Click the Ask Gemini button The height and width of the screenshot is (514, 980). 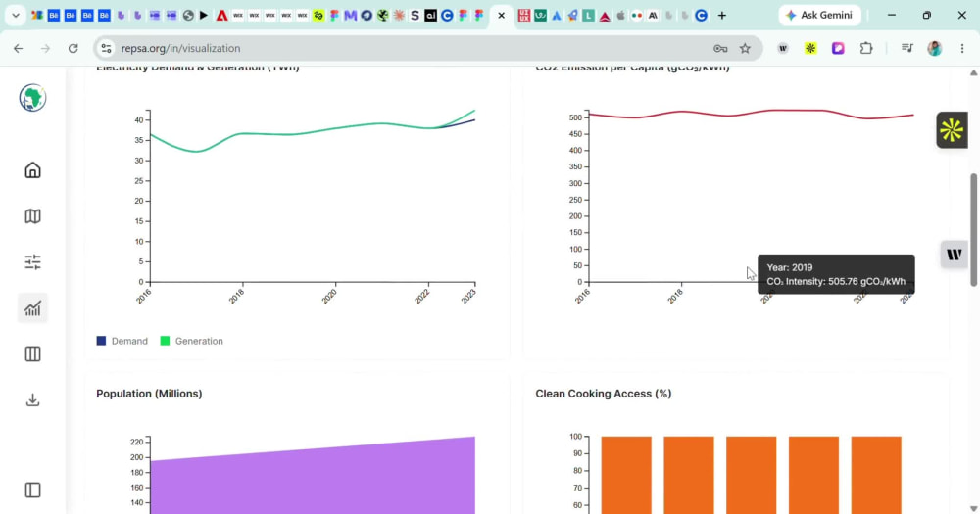819,15
